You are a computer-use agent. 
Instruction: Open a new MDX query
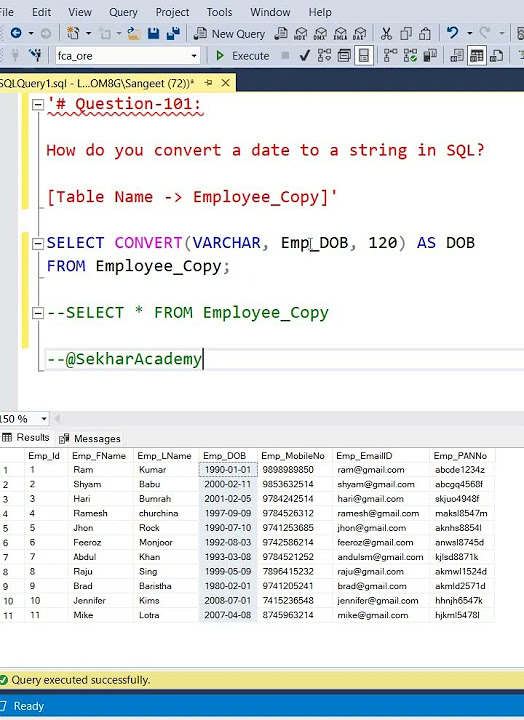tap(301, 34)
